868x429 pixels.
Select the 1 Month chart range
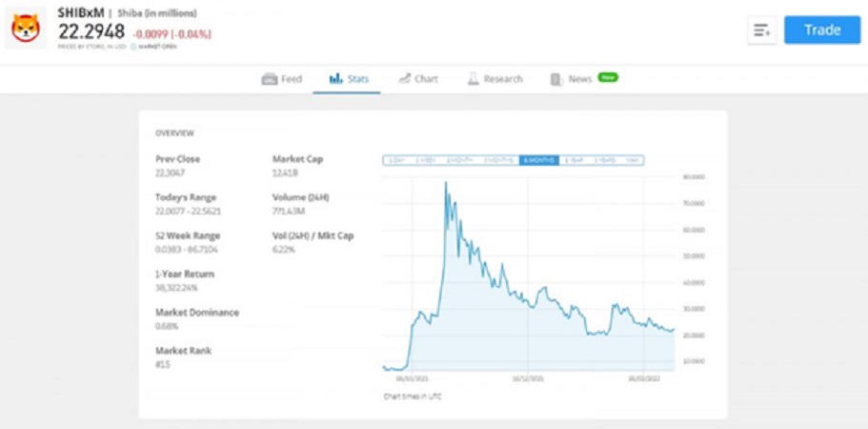[x=460, y=160]
